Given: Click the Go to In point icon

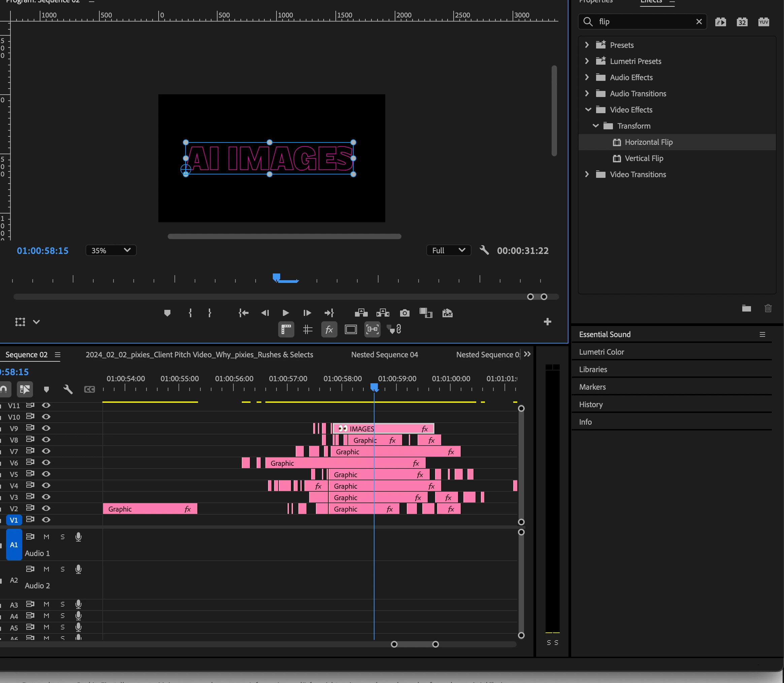Looking at the screenshot, I should click(x=243, y=313).
